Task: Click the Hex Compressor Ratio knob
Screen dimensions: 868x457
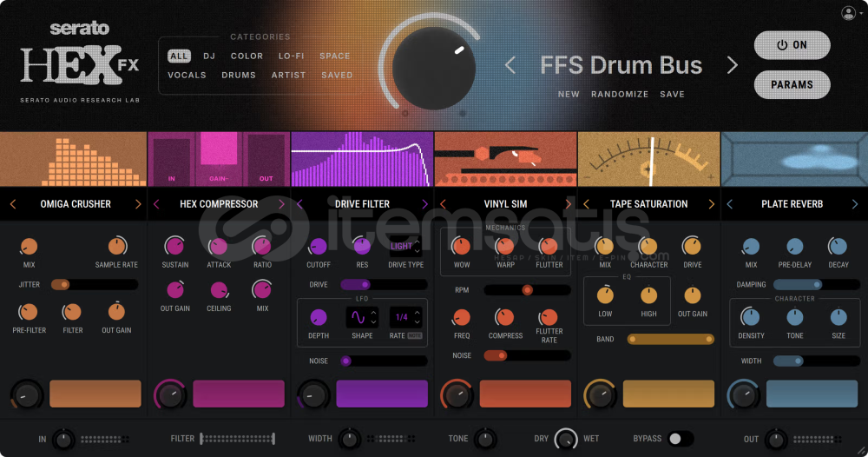Action: coord(262,247)
